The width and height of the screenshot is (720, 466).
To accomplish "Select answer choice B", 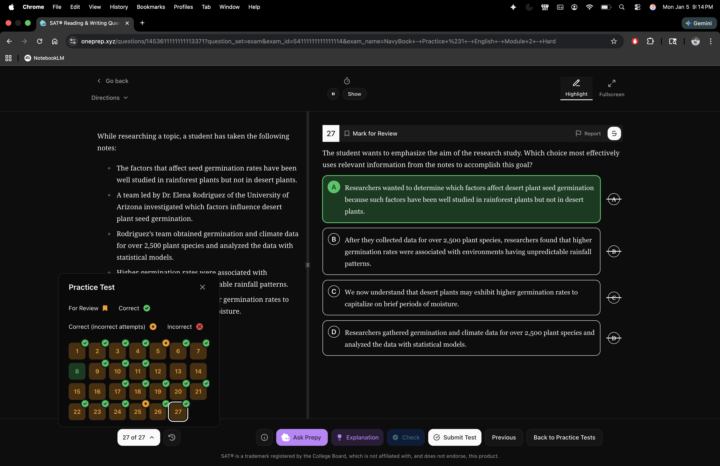I will pyautogui.click(x=461, y=252).
